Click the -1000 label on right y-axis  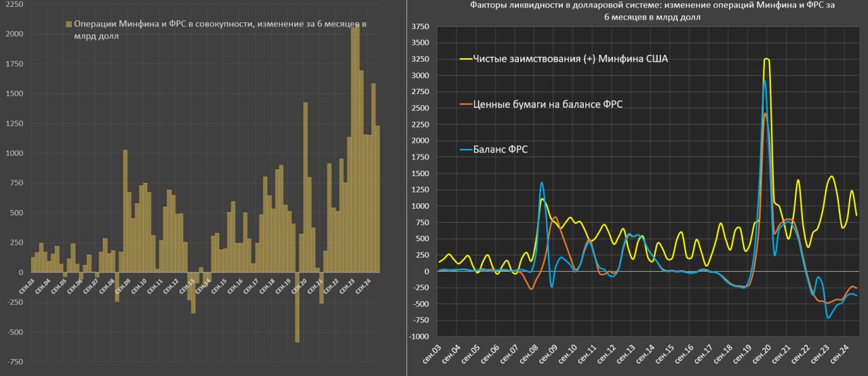point(418,337)
